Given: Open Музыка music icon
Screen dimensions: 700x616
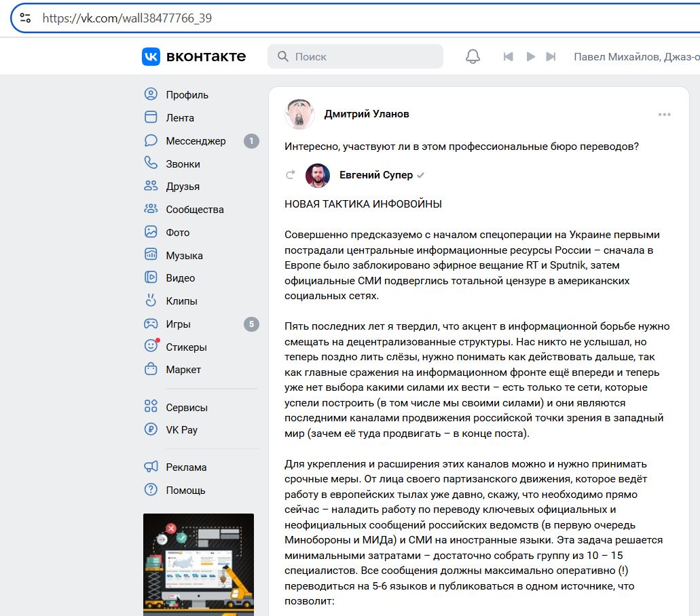Looking at the screenshot, I should [x=151, y=254].
